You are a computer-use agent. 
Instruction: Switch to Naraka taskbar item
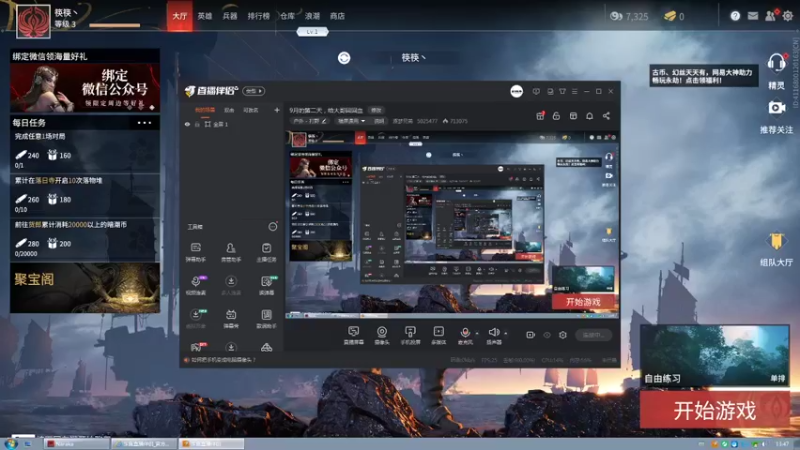tap(77, 444)
